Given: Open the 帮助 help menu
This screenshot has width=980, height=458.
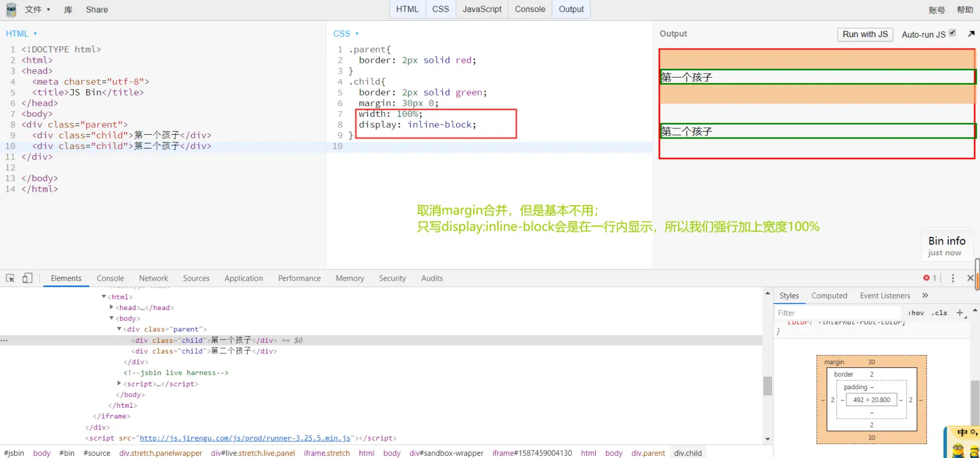Looking at the screenshot, I should click(965, 10).
